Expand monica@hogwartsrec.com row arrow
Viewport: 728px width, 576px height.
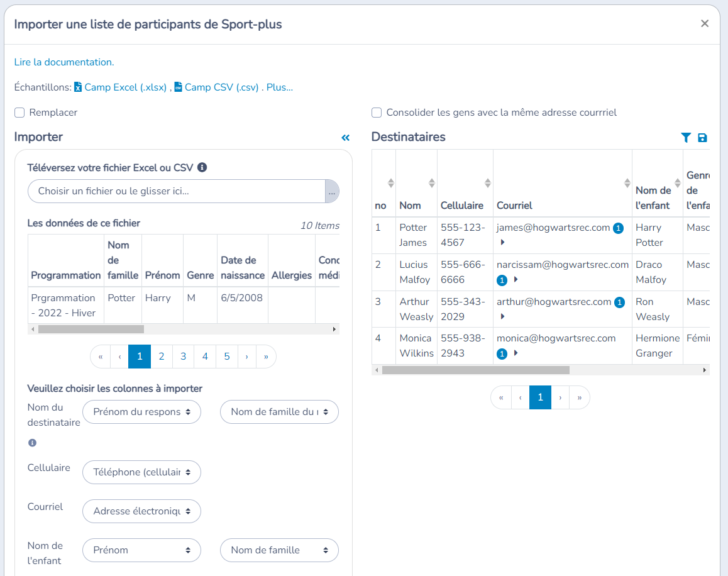pos(516,353)
